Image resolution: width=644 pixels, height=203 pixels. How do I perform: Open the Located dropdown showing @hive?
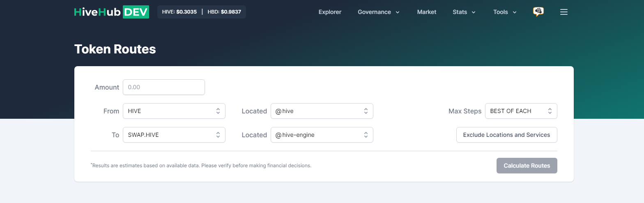point(322,111)
